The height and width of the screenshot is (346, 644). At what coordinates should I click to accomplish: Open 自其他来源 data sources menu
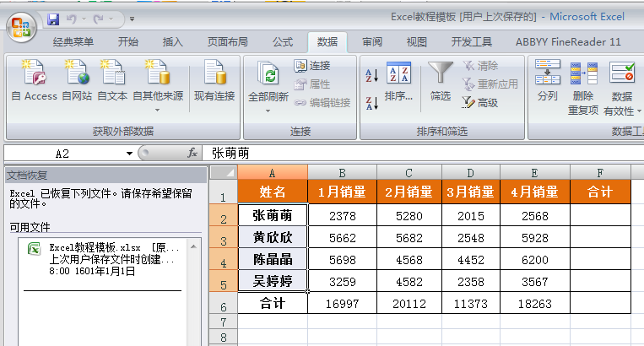coord(158,86)
